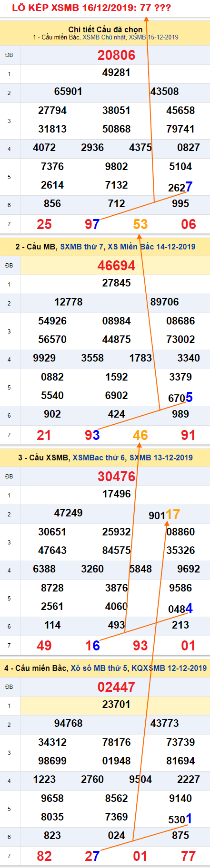Select third prize number 27794
The width and height of the screenshot is (210, 868).
[52, 110]
